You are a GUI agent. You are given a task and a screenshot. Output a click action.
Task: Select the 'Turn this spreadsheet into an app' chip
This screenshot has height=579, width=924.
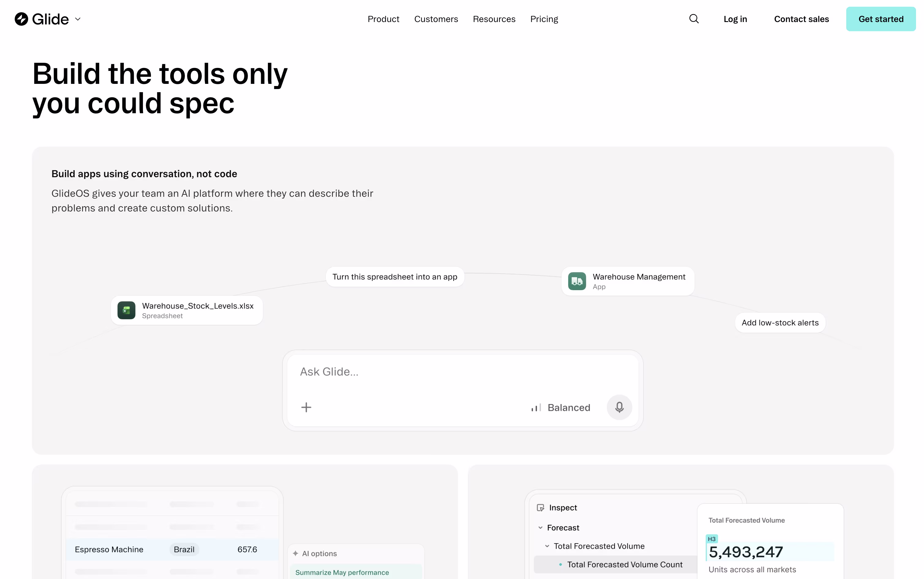pyautogui.click(x=395, y=277)
